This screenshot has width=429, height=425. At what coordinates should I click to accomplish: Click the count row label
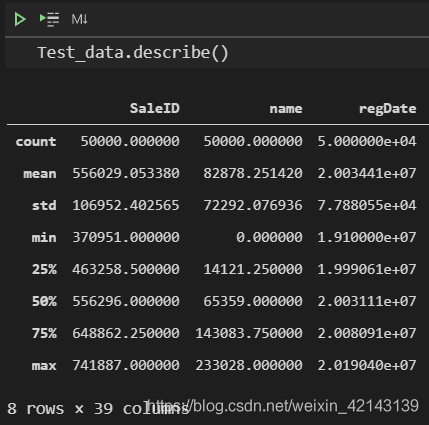click(36, 142)
